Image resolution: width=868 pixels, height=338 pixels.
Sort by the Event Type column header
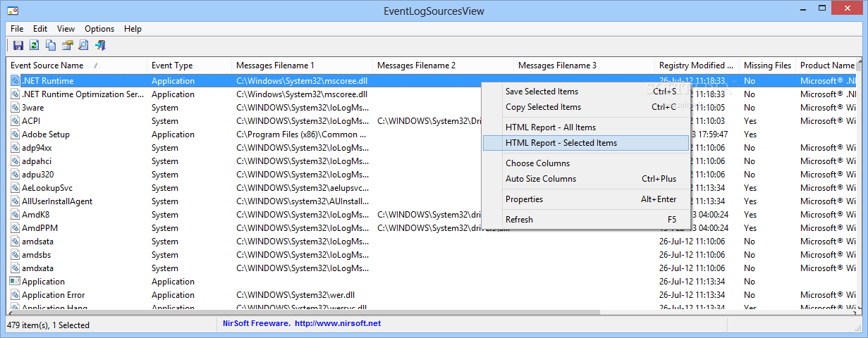click(172, 65)
